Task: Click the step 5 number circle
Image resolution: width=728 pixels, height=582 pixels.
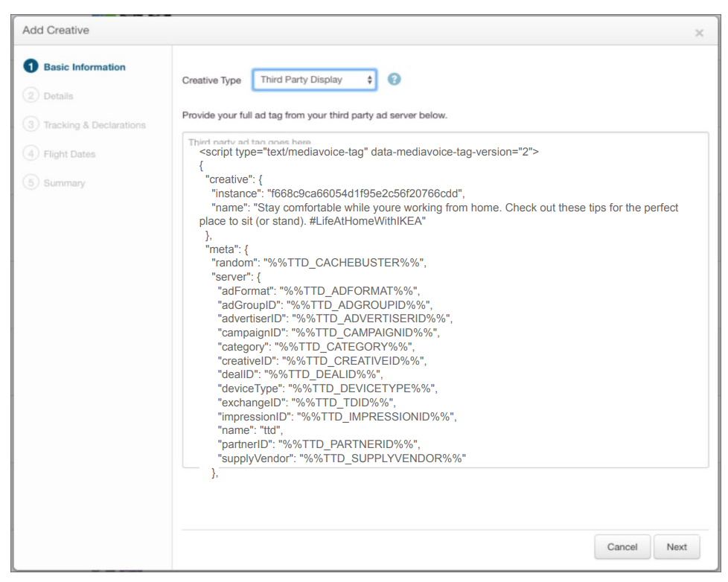Action: (31, 183)
